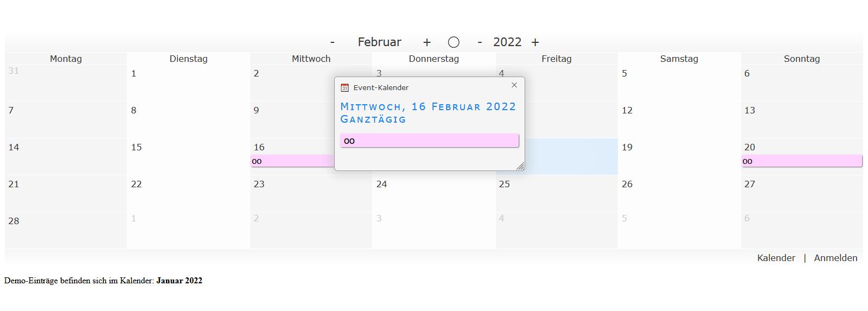Close the Event-Kalender popup

pos(514,85)
